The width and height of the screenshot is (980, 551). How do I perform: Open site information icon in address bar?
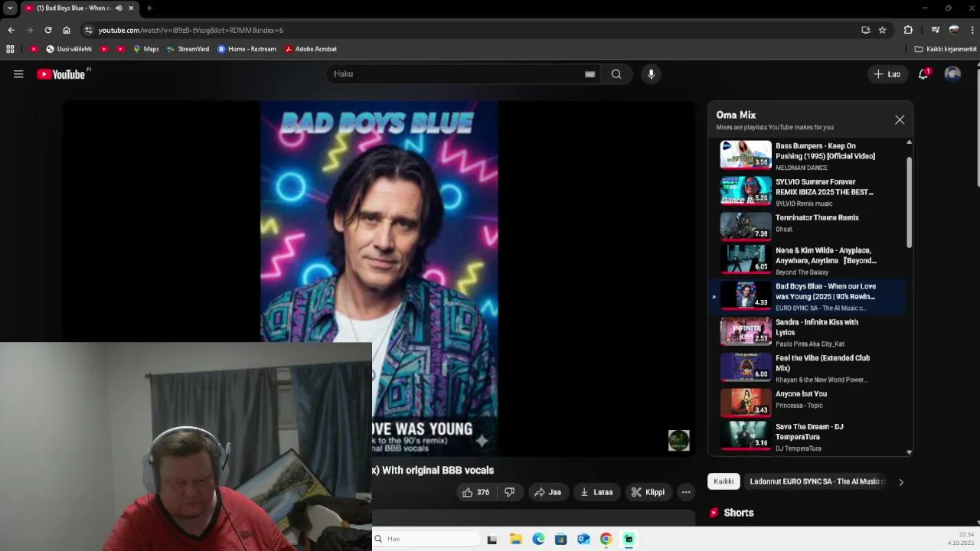(x=89, y=30)
